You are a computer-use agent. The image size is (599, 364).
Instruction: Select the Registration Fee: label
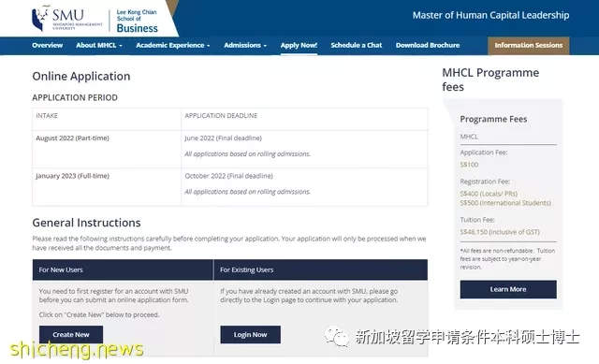(485, 182)
